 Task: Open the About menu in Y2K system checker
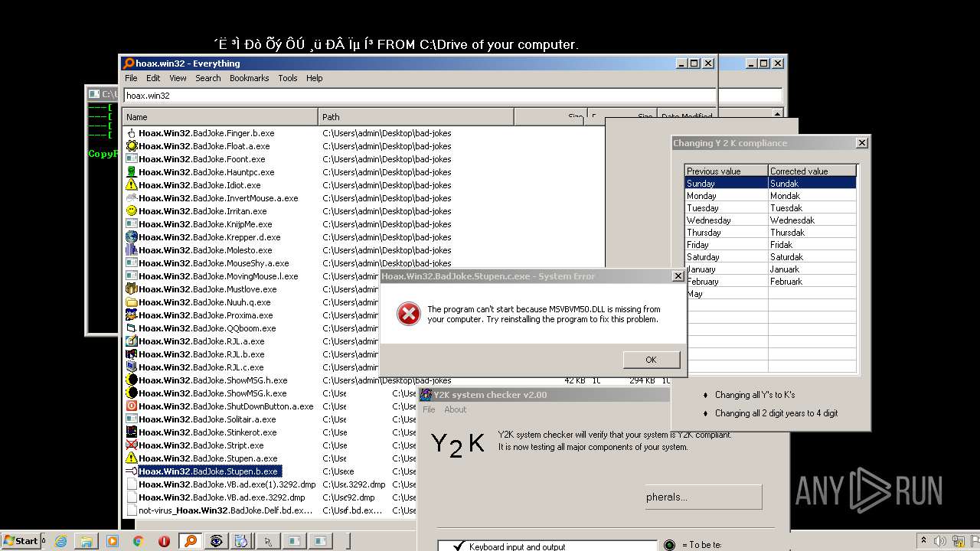pos(456,409)
